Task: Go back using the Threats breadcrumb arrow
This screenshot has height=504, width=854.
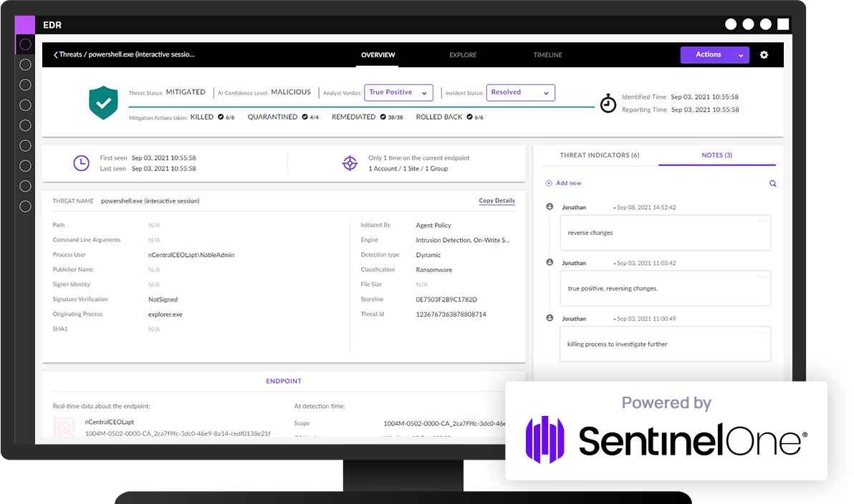Action: pyautogui.click(x=57, y=54)
